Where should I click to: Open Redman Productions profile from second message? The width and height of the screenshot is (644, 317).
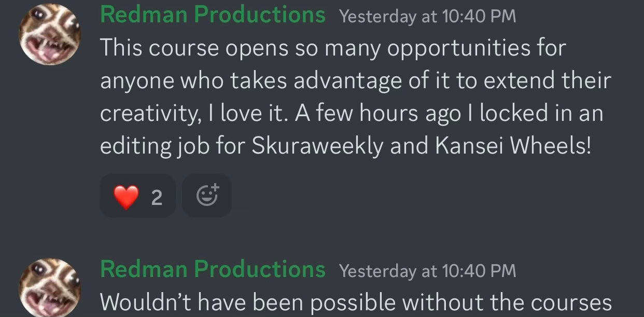[x=213, y=269]
